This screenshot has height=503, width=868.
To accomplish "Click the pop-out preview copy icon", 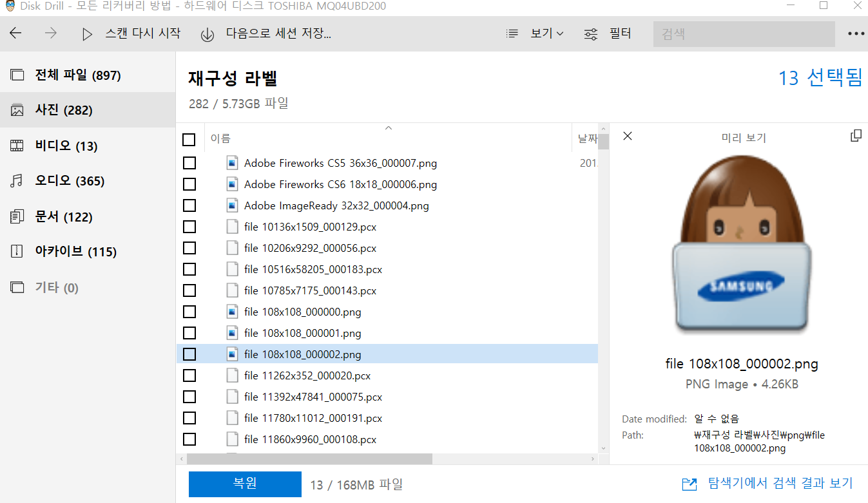I will click(856, 135).
